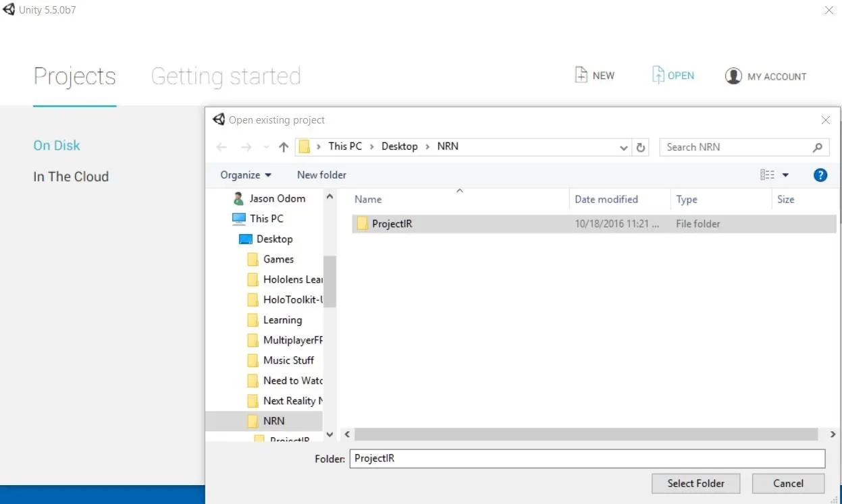
Task: Open recent locations dropdown arrow
Action: pyautogui.click(x=266, y=148)
